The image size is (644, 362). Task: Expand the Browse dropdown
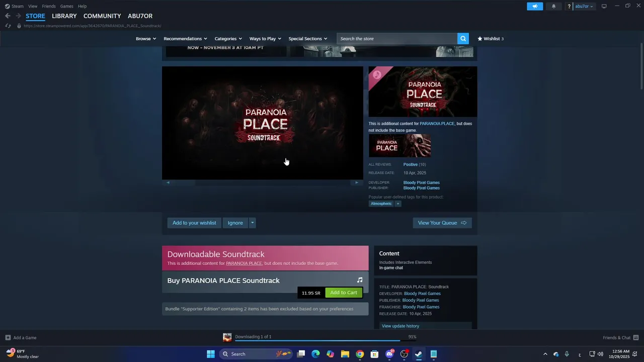[146, 39]
